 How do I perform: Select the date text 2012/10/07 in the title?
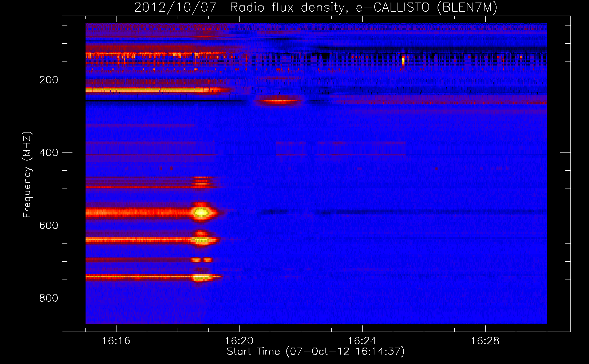[x=175, y=8]
